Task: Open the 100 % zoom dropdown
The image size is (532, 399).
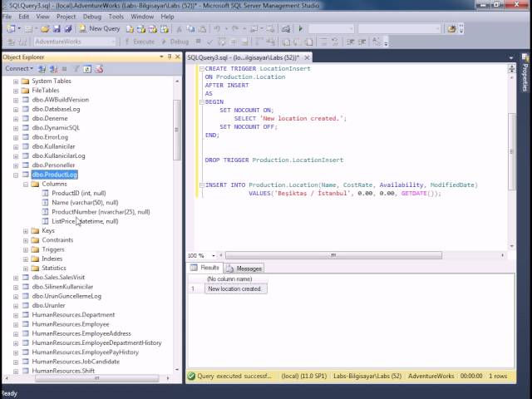Action: pyautogui.click(x=214, y=255)
